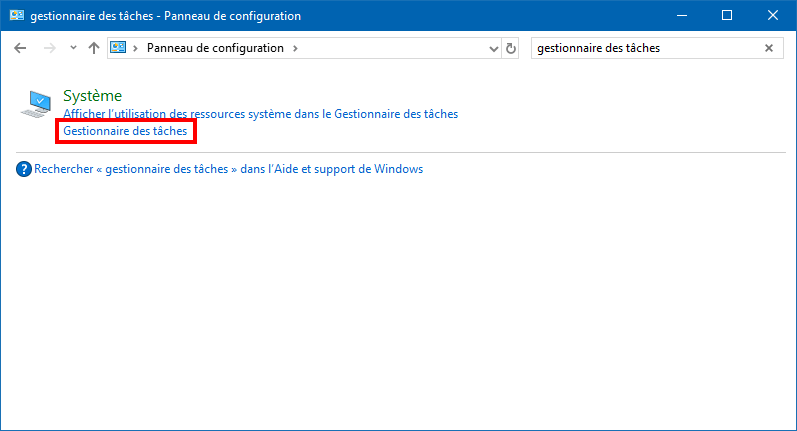This screenshot has height=431, width=797.
Task: Open the address bar history dropdown
Action: (493, 49)
